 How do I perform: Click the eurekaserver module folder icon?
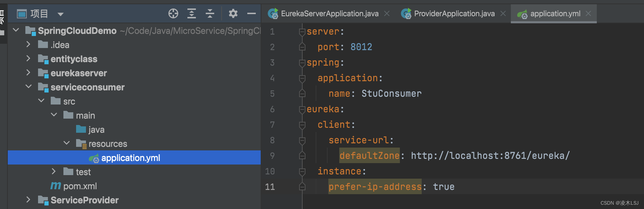pos(43,73)
